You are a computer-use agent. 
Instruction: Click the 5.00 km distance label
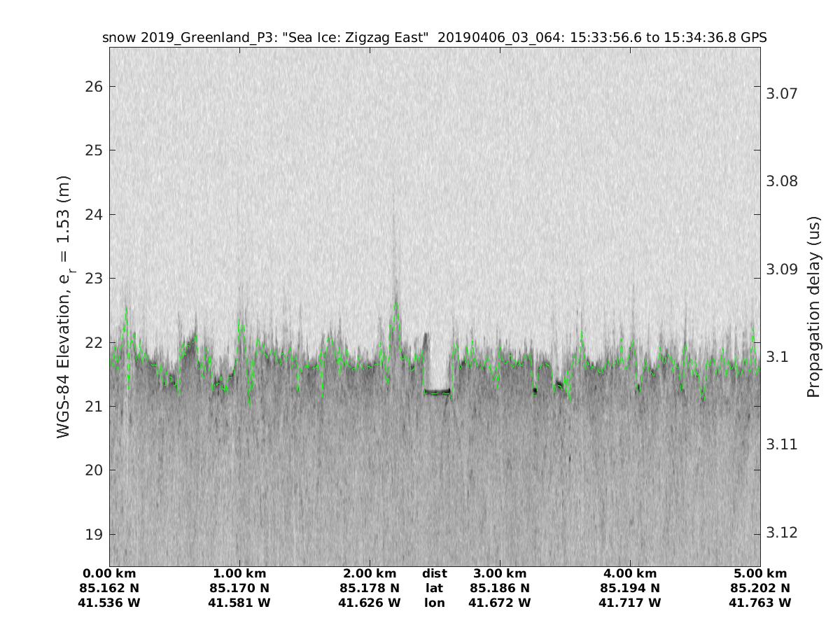(759, 573)
